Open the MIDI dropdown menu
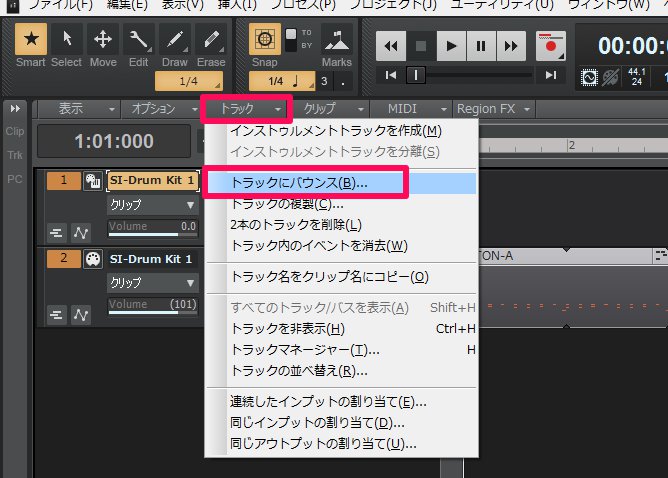This screenshot has width=668, height=478. [412, 109]
